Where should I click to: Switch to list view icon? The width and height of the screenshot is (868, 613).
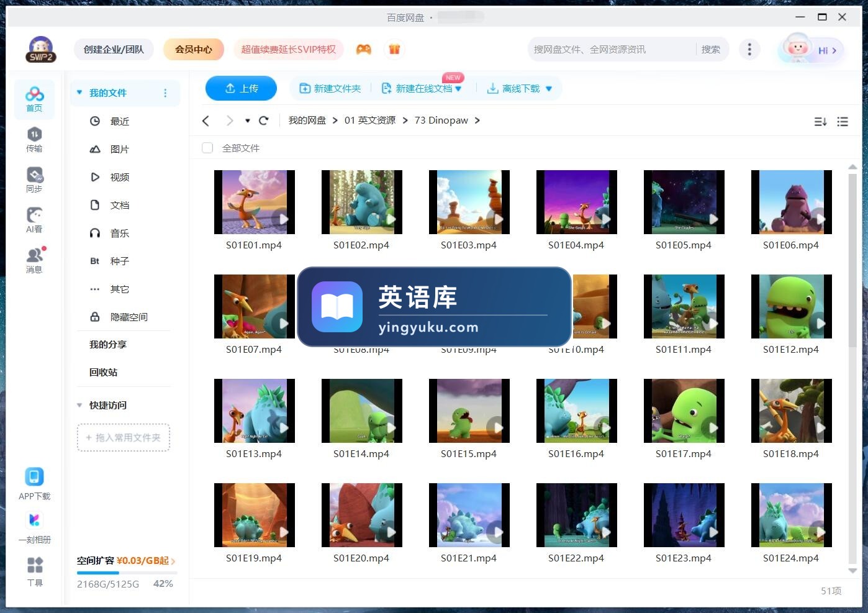point(843,122)
